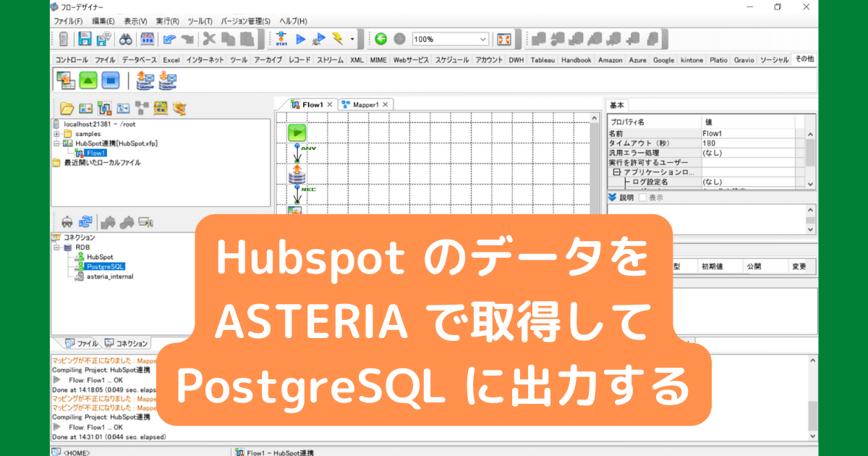Click the fit-to-window zoom icon
This screenshot has height=456, width=868.
click(x=504, y=39)
